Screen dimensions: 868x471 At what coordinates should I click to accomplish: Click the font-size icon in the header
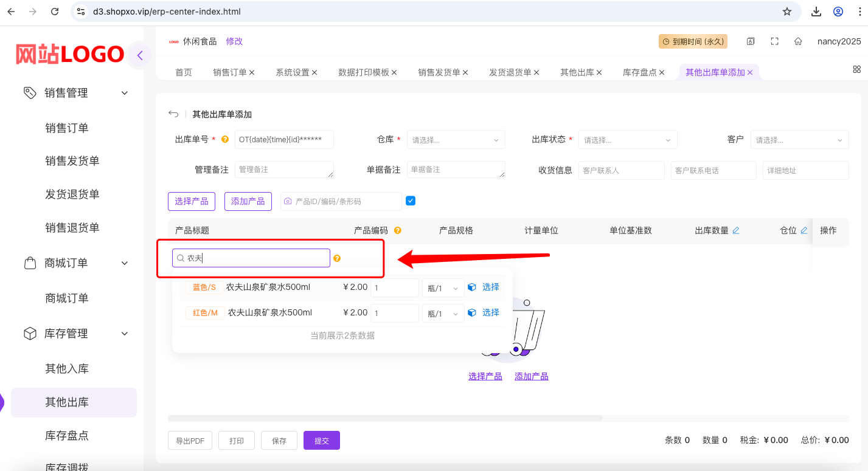click(x=751, y=41)
